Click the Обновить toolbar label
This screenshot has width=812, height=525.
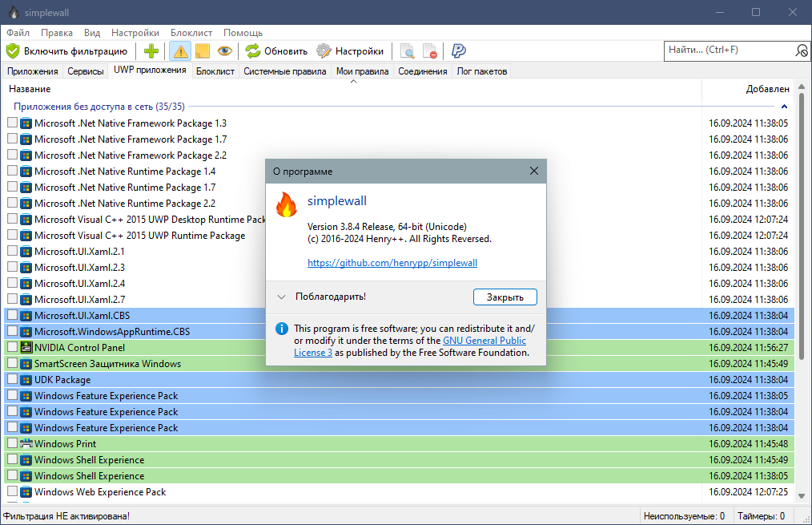(x=286, y=51)
